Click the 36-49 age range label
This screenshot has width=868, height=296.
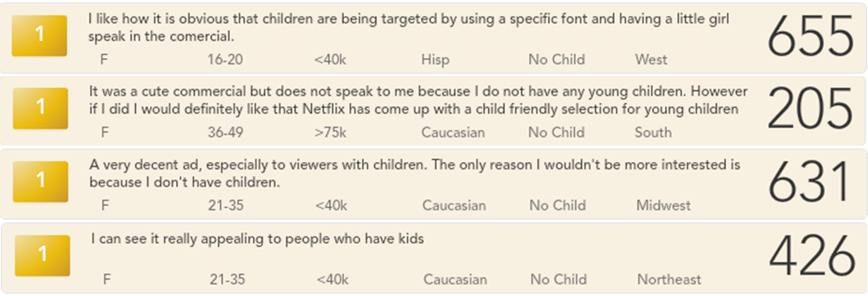point(225,132)
